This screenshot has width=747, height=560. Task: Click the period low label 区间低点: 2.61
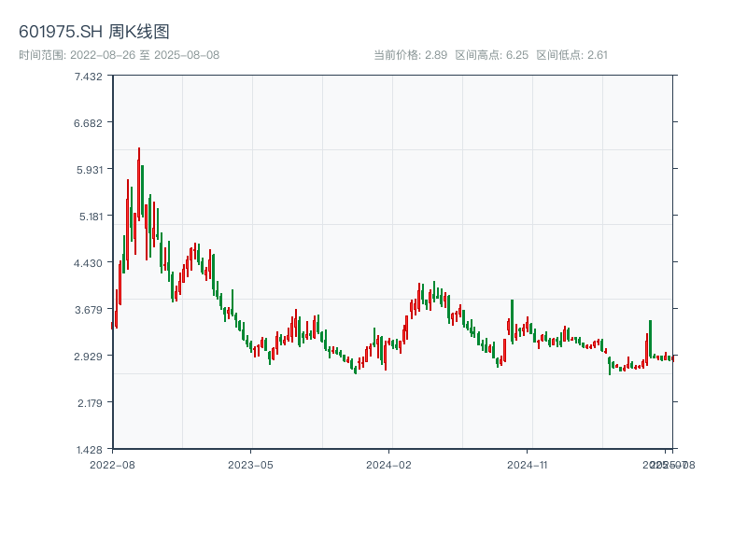click(571, 55)
